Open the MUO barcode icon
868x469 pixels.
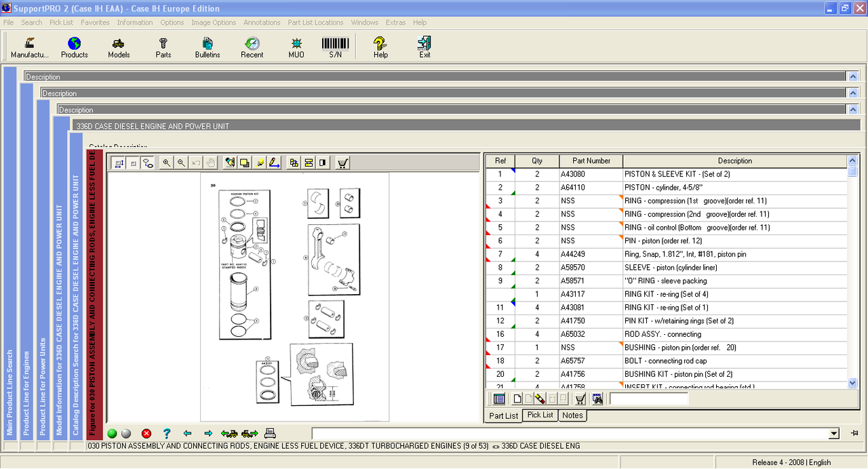tap(296, 47)
